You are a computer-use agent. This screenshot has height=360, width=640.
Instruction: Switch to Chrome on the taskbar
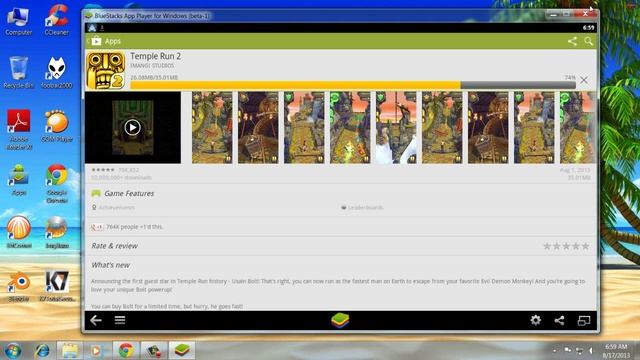[126, 351]
